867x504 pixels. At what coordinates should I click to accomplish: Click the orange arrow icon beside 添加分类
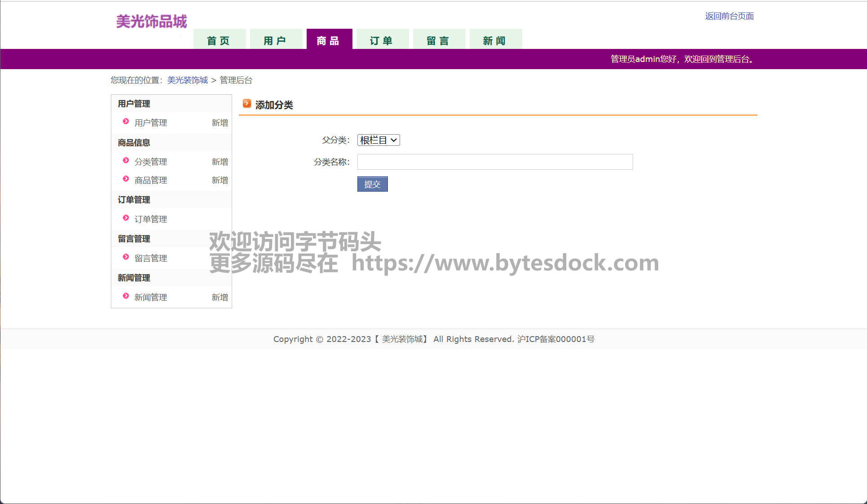[x=246, y=104]
